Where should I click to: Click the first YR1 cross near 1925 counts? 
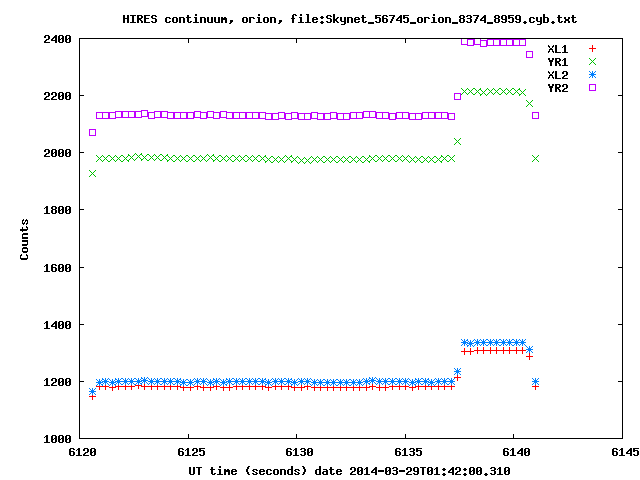pos(93,173)
